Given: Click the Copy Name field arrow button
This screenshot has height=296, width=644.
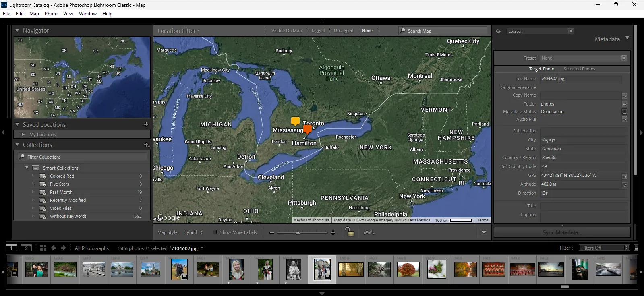Looking at the screenshot, I should pyautogui.click(x=624, y=96).
